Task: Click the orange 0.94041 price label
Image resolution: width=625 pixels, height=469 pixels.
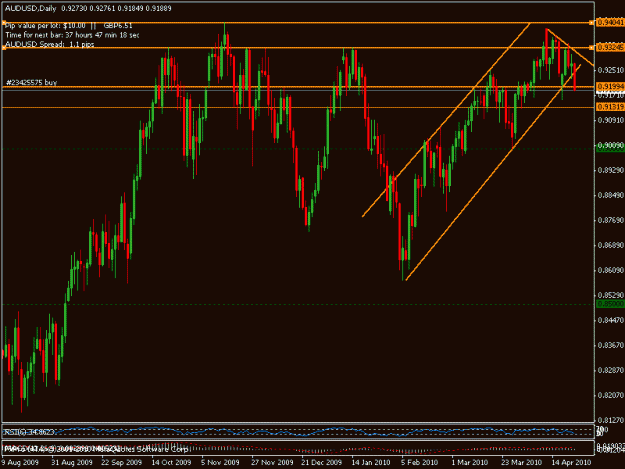Action: tap(610, 23)
